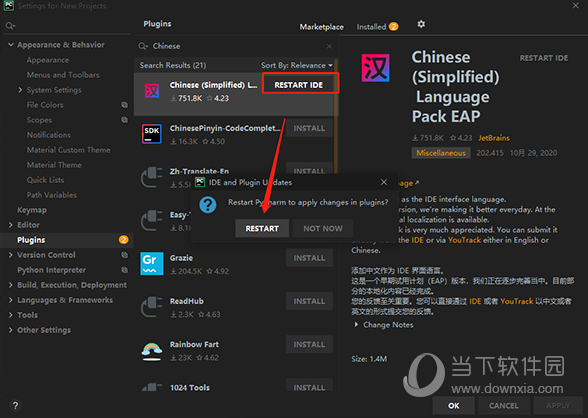Open the Appearance settings page

click(48, 60)
